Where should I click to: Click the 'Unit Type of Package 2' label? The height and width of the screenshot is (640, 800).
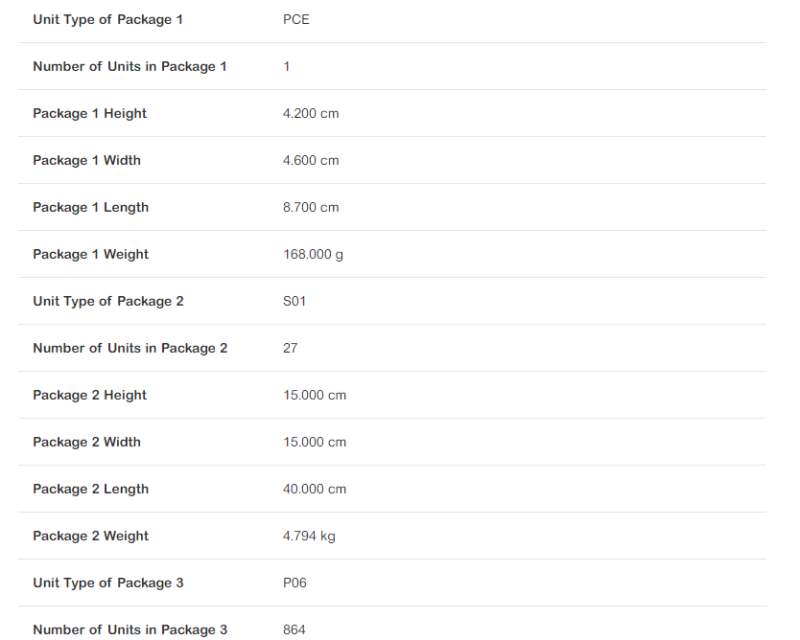click(x=108, y=302)
